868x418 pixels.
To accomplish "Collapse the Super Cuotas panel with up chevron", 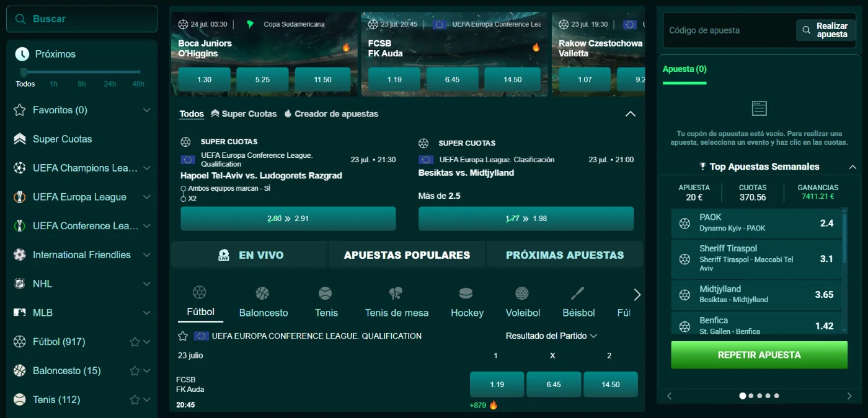I will click(x=631, y=114).
